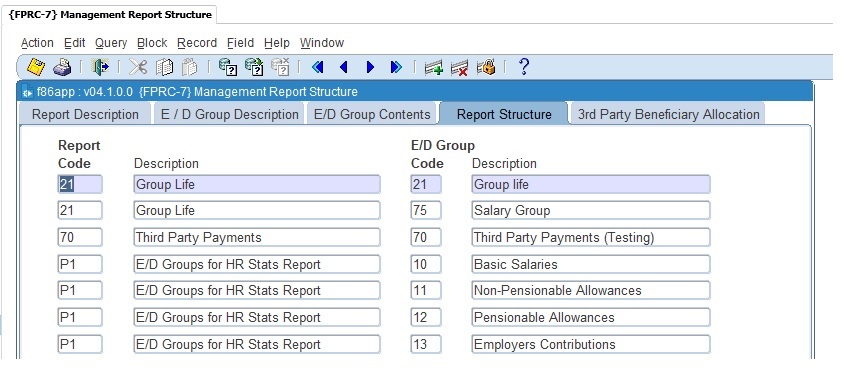Viewport: 846px width, 374px height.
Task: Click the Insert Record icon with green plus
Action: coord(434,68)
